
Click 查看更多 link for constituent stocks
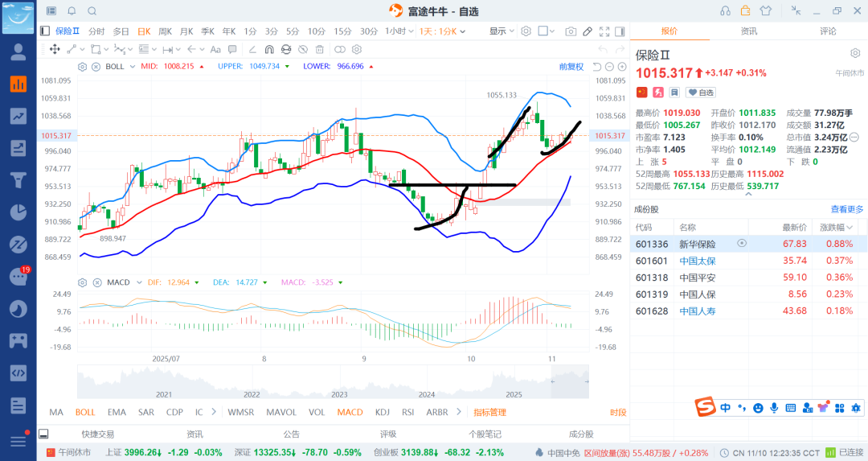(847, 209)
